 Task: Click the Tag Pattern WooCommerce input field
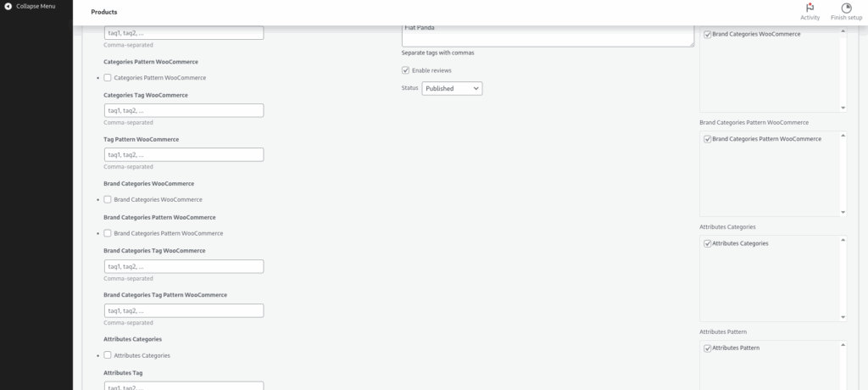(x=184, y=154)
